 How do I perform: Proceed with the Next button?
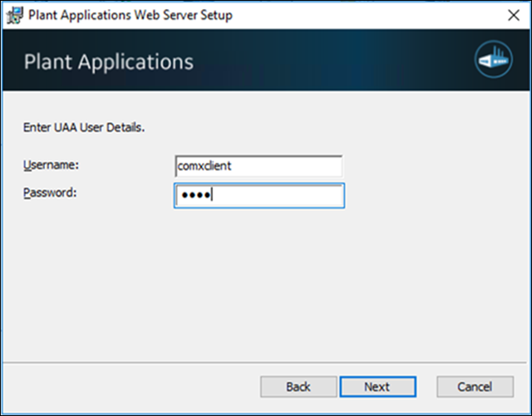point(378,386)
